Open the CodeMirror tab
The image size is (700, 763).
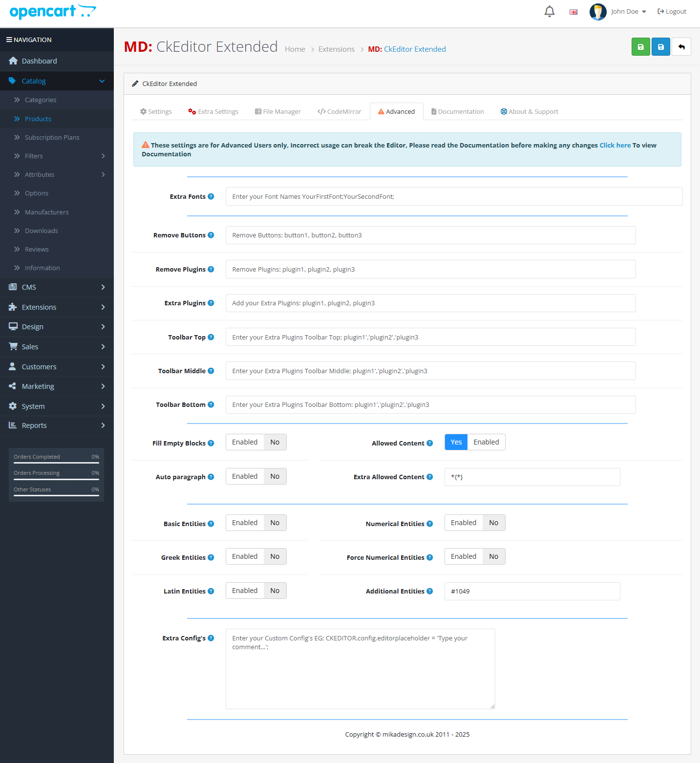tap(339, 111)
